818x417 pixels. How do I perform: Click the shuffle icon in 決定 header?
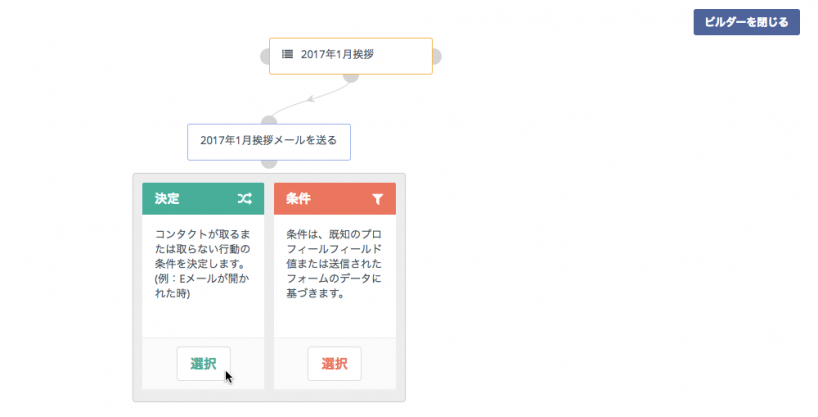tap(245, 199)
